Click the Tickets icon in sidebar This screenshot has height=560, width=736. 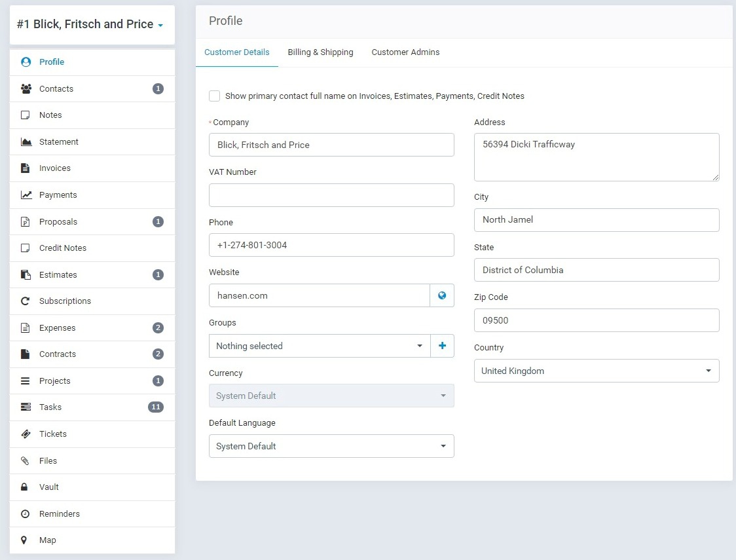tap(26, 434)
